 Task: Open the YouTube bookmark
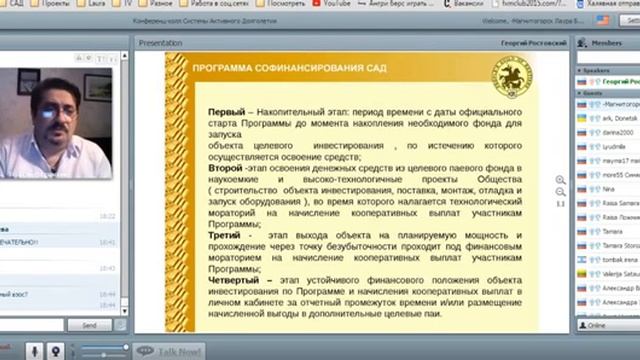pos(331,4)
